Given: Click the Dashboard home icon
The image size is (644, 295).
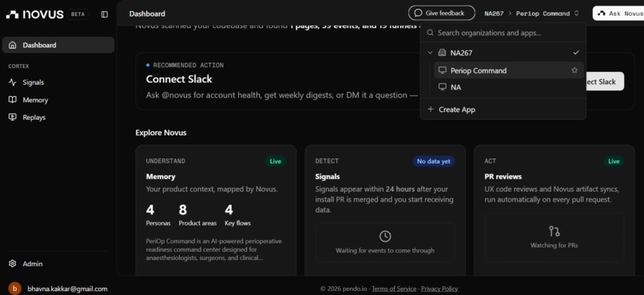Looking at the screenshot, I should point(13,46).
